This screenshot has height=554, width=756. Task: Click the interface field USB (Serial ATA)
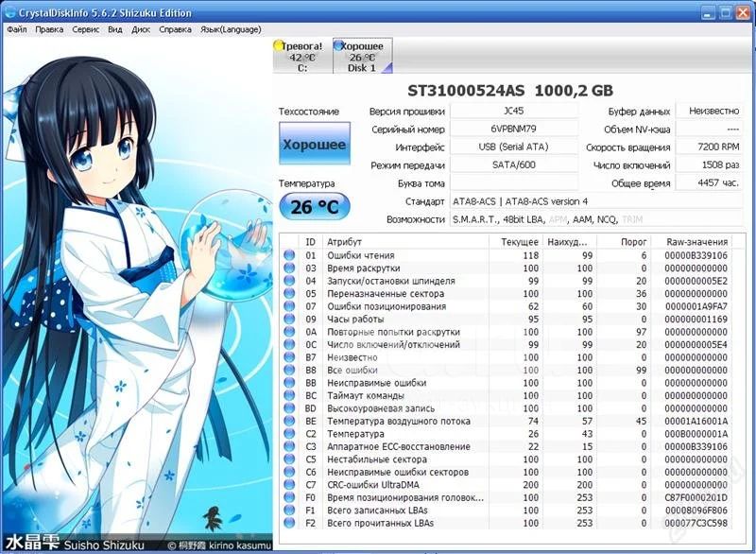point(514,147)
